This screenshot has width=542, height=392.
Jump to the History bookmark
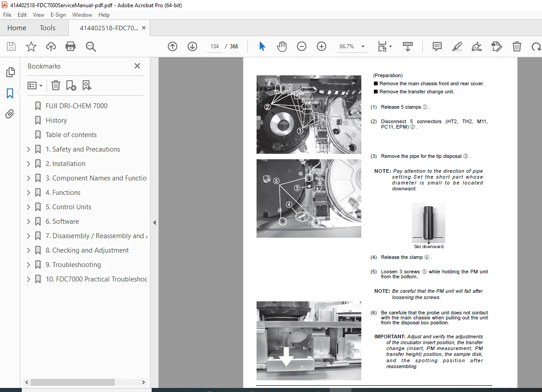(56, 120)
